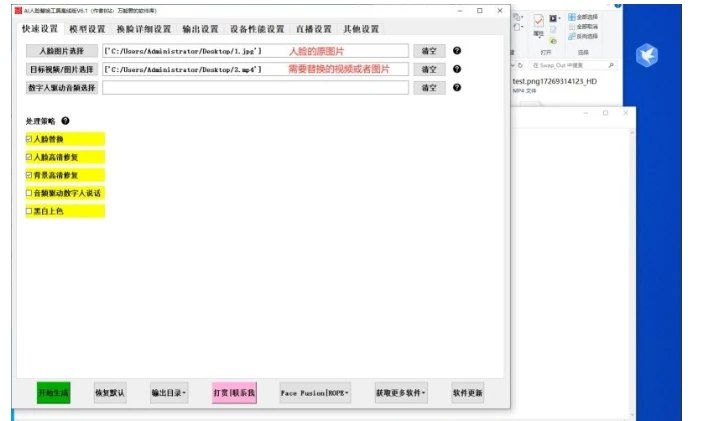The width and height of the screenshot is (720, 421).
Task: Switch to 模型设置 tab
Action: coord(87,29)
